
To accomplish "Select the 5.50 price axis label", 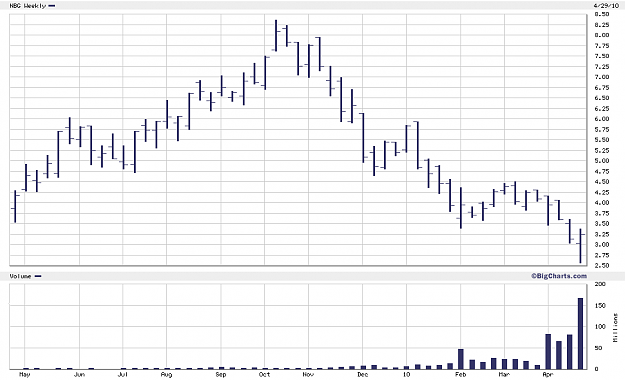I will 601,140.
